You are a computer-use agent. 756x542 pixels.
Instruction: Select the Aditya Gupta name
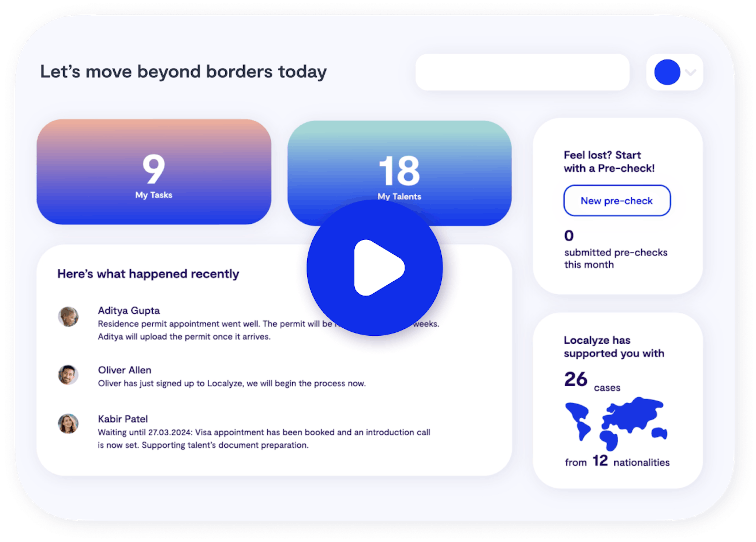point(129,311)
